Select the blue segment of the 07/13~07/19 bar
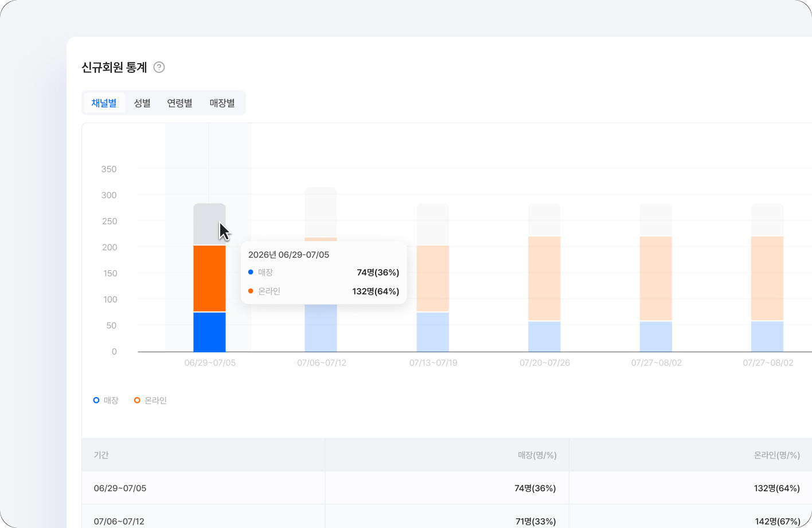812x528 pixels. tap(432, 332)
